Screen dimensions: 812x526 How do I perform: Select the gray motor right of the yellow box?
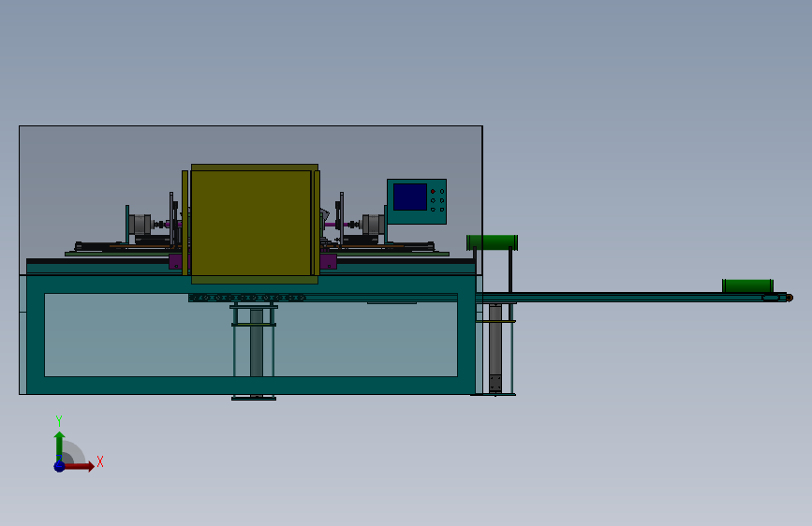[x=373, y=224]
